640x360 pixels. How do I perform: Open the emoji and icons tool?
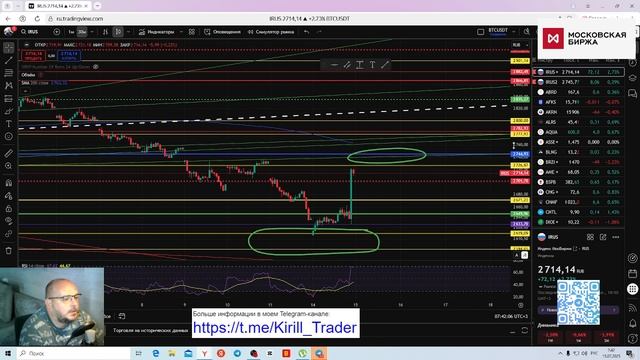pos(9,136)
